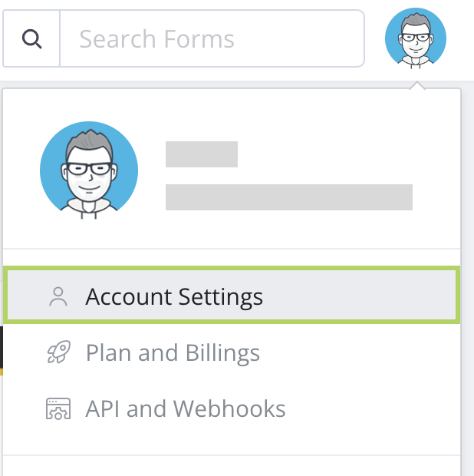The width and height of the screenshot is (474, 476).
Task: Click the person icon beside Account Settings
Action: 58,297
